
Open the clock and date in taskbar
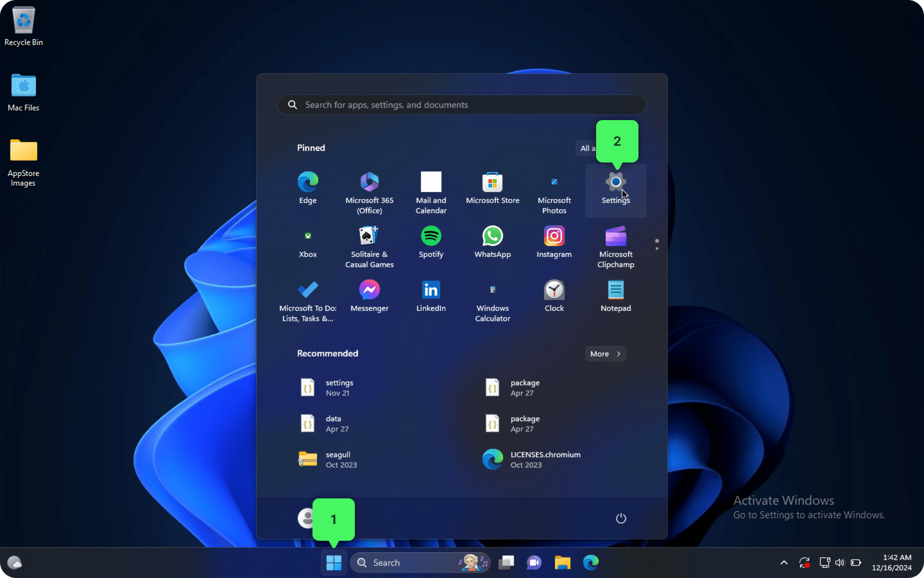892,563
